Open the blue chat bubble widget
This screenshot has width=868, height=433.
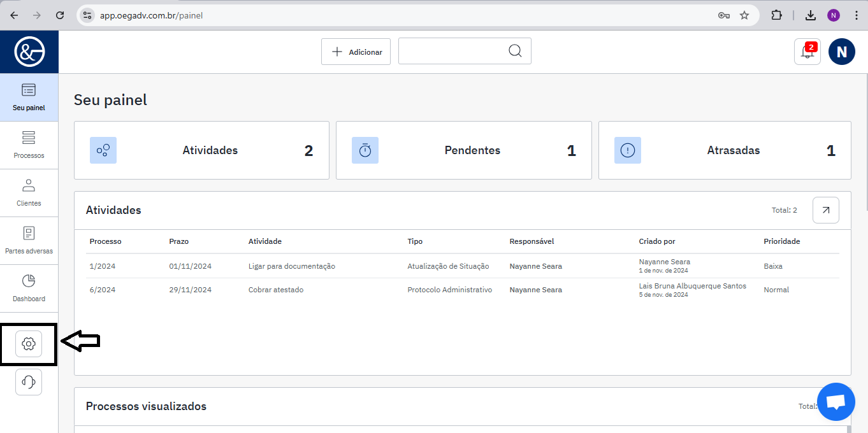coord(835,402)
